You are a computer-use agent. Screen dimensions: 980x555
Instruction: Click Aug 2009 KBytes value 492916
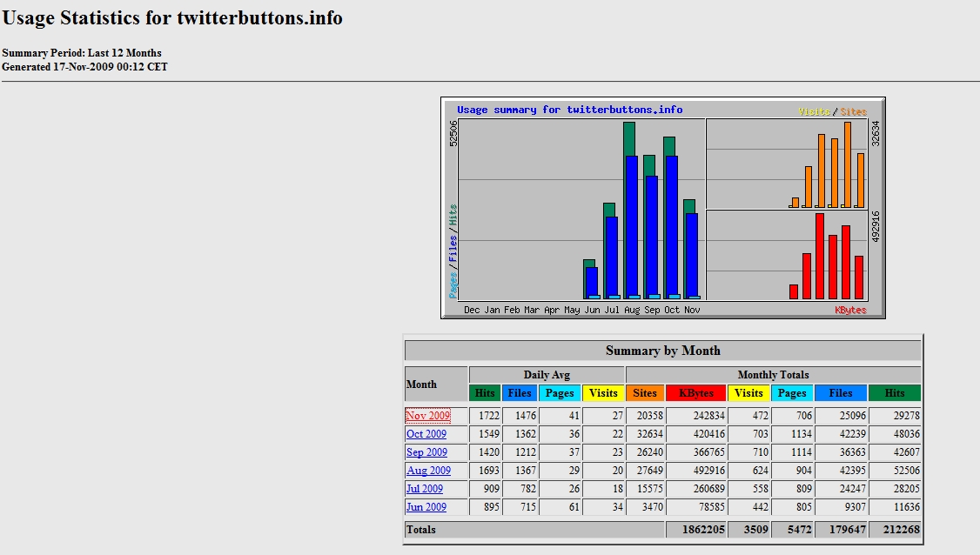tap(709, 470)
